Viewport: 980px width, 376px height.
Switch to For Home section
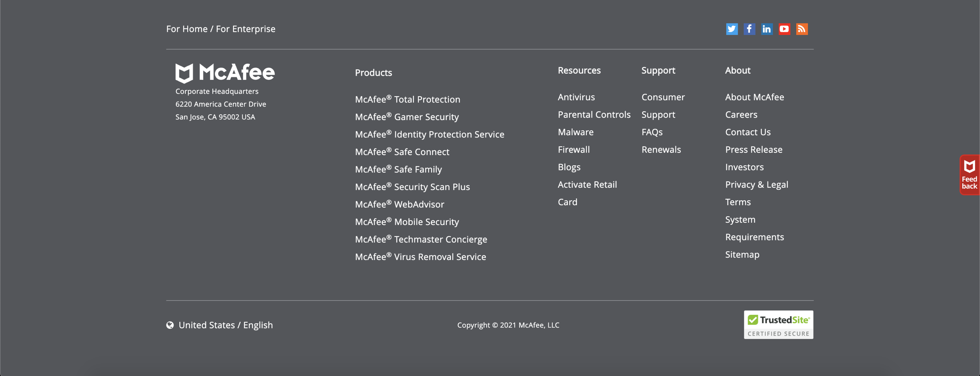pyautogui.click(x=187, y=29)
